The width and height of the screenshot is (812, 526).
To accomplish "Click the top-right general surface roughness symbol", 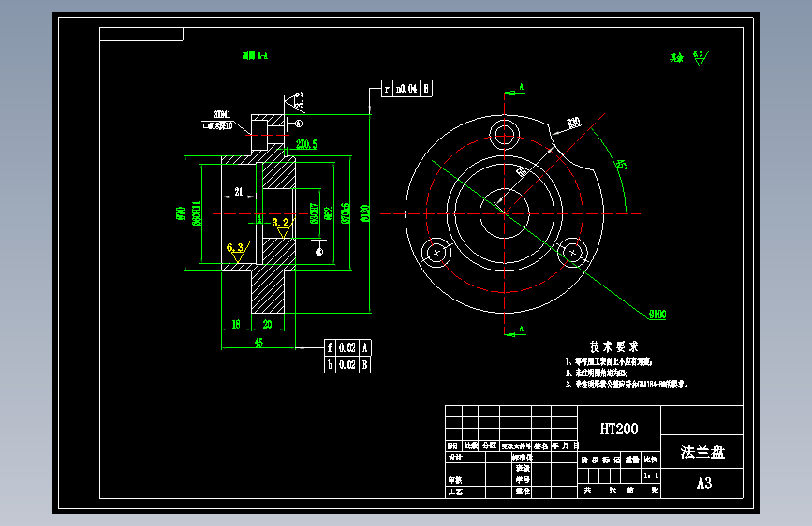I will pyautogui.click(x=701, y=58).
